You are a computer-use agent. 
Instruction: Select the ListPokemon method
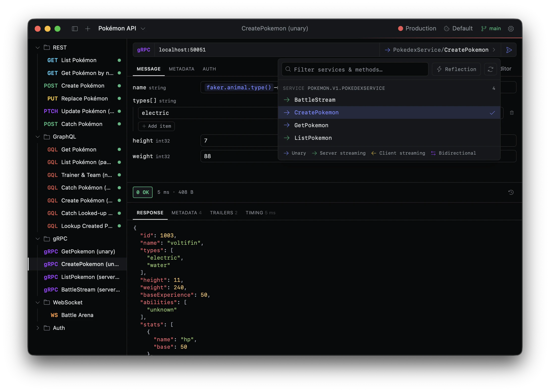tap(389, 138)
